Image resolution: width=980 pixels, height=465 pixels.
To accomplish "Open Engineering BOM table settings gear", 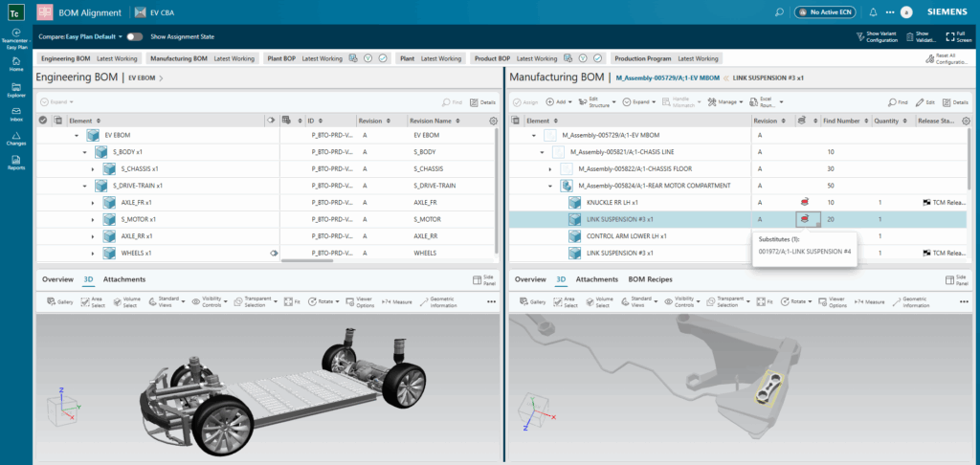I will click(x=493, y=122).
